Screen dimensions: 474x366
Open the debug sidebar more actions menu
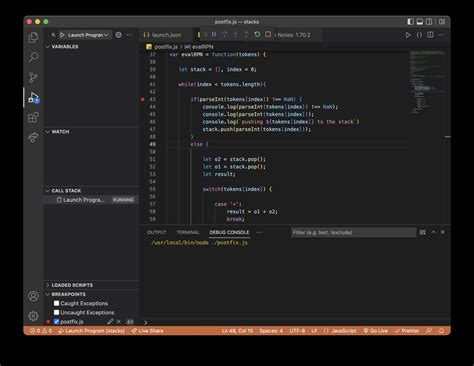(129, 35)
